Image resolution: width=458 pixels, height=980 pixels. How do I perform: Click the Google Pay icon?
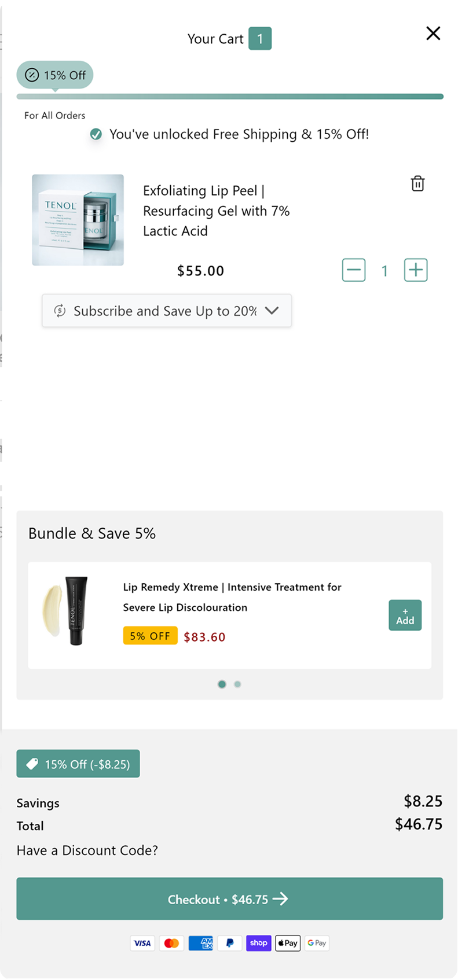317,944
